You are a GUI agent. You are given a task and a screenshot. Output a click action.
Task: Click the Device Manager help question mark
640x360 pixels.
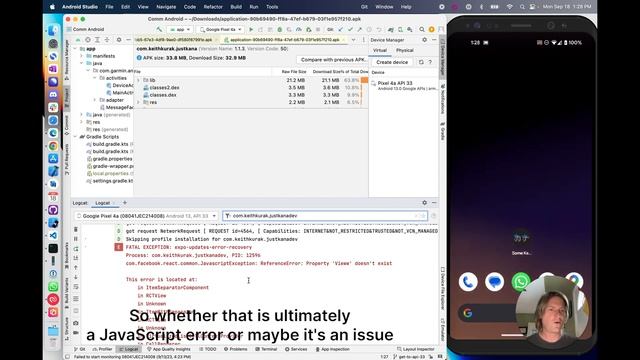click(430, 62)
